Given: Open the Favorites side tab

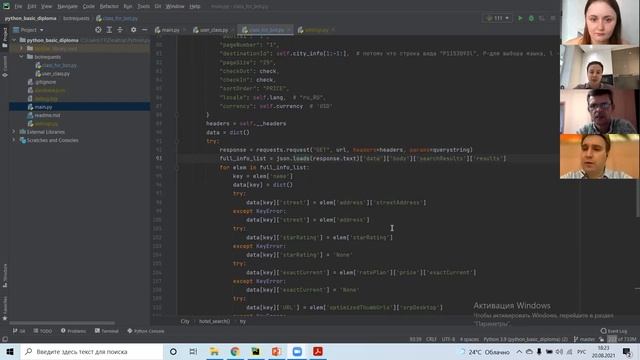Looking at the screenshot, I should point(5,309).
